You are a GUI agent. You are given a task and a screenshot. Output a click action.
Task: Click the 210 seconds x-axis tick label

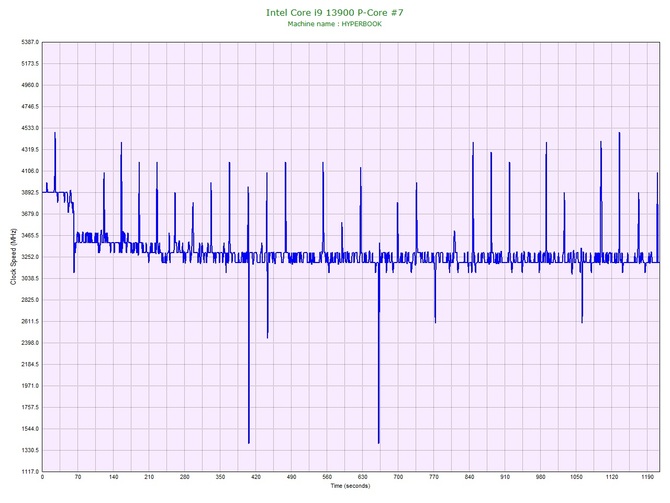(149, 477)
